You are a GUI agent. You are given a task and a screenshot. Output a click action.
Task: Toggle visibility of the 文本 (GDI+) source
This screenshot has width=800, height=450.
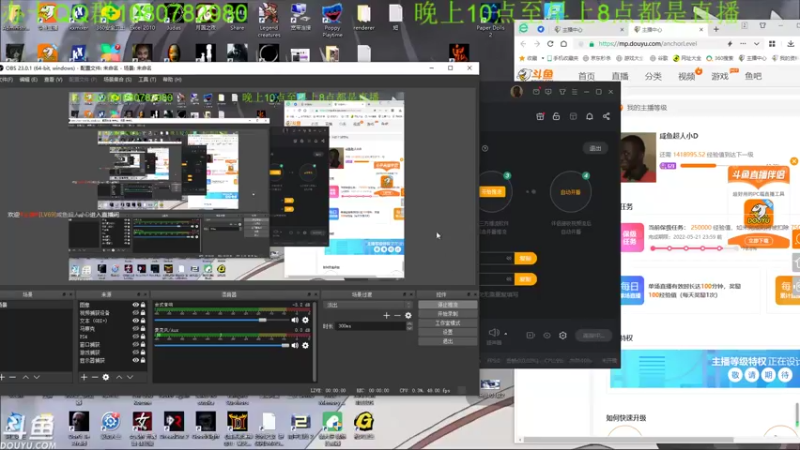[x=135, y=320]
